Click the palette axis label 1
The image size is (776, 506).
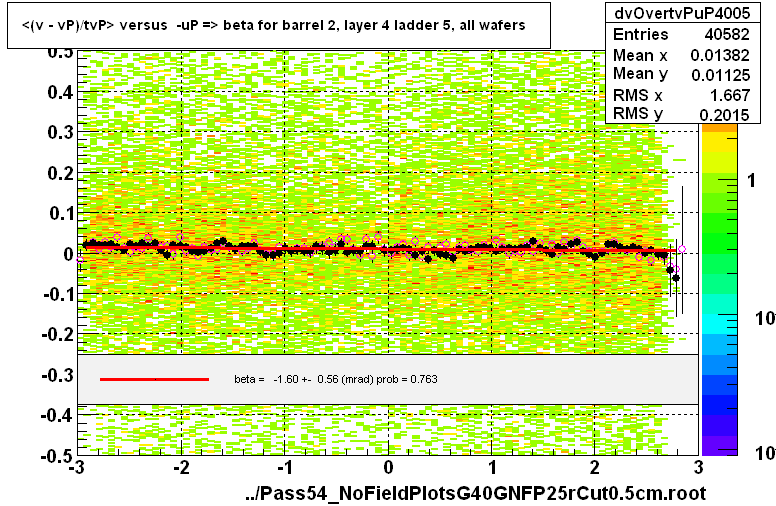(x=752, y=180)
